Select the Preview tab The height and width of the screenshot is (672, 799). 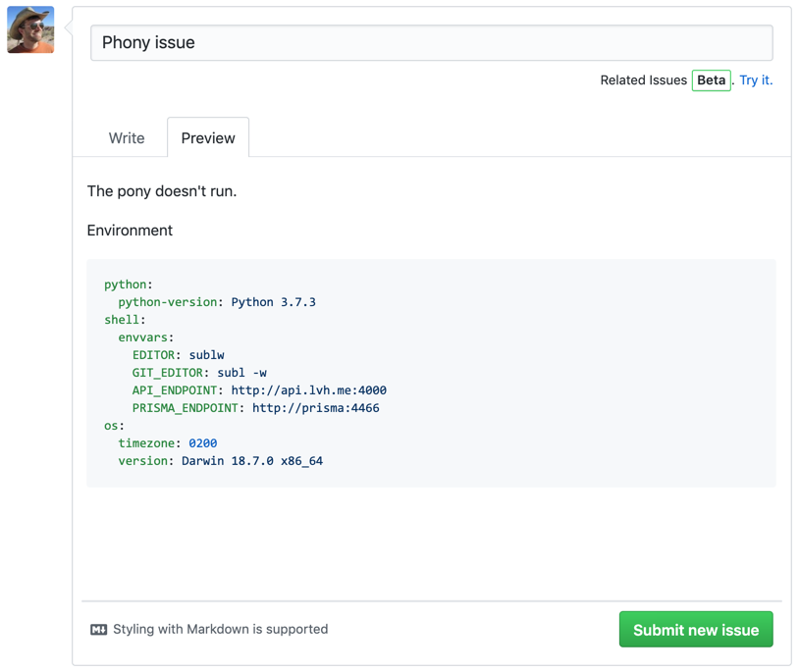[x=208, y=138]
